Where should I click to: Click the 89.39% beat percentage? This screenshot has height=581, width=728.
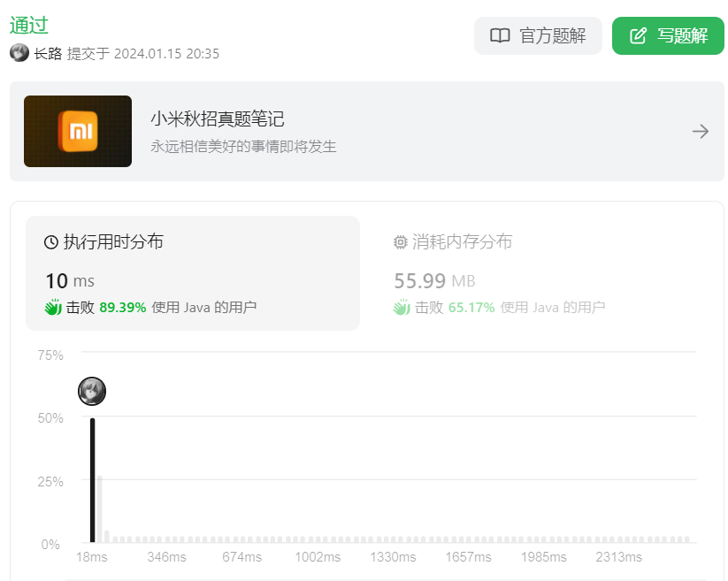coord(123,307)
